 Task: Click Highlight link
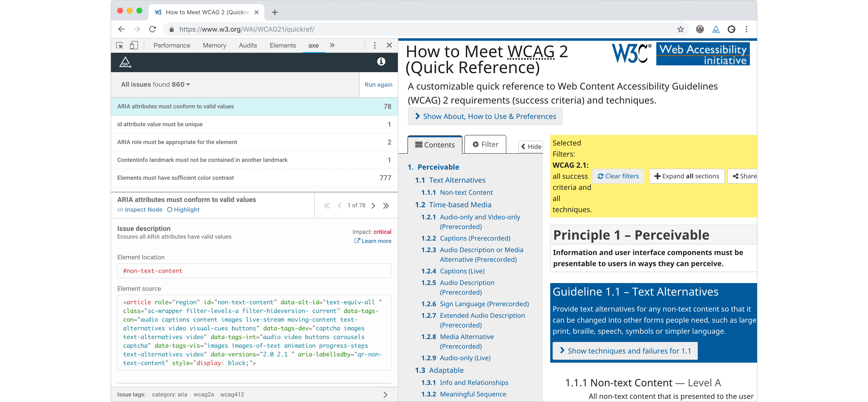[x=183, y=210]
